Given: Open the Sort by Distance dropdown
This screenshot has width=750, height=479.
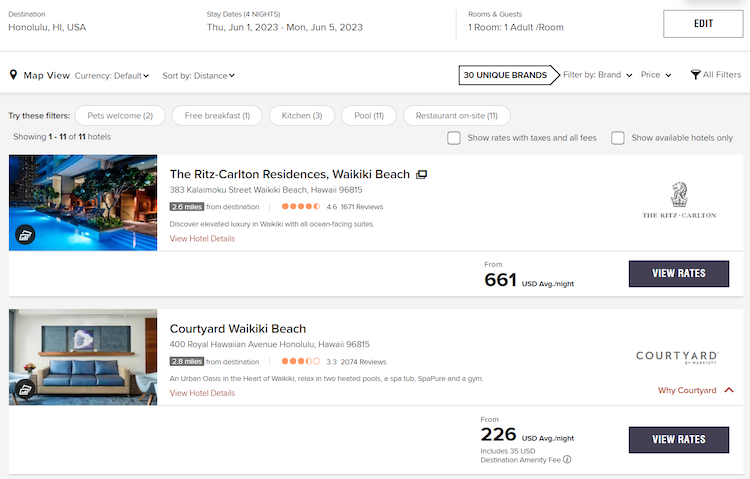Looking at the screenshot, I should (199, 75).
